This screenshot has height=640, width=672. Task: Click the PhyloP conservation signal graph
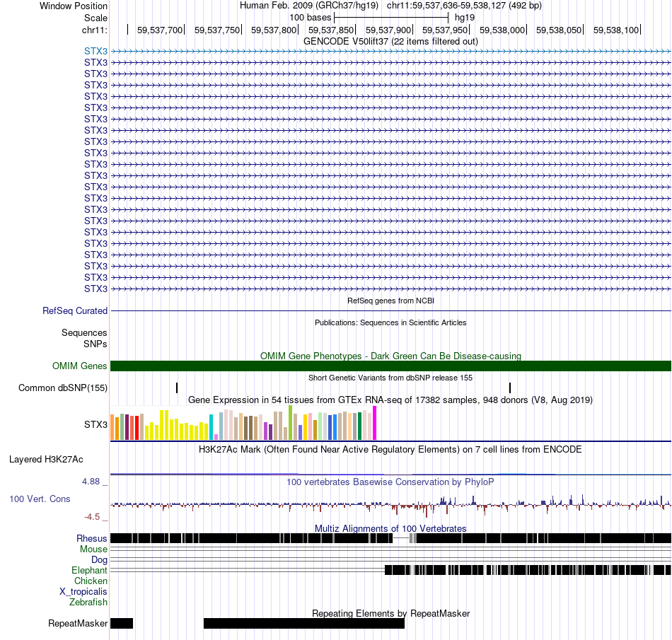pyautogui.click(x=390, y=505)
